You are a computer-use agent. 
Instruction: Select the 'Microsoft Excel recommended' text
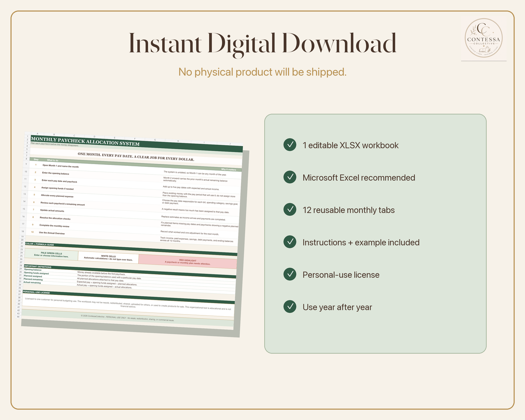pos(359,178)
